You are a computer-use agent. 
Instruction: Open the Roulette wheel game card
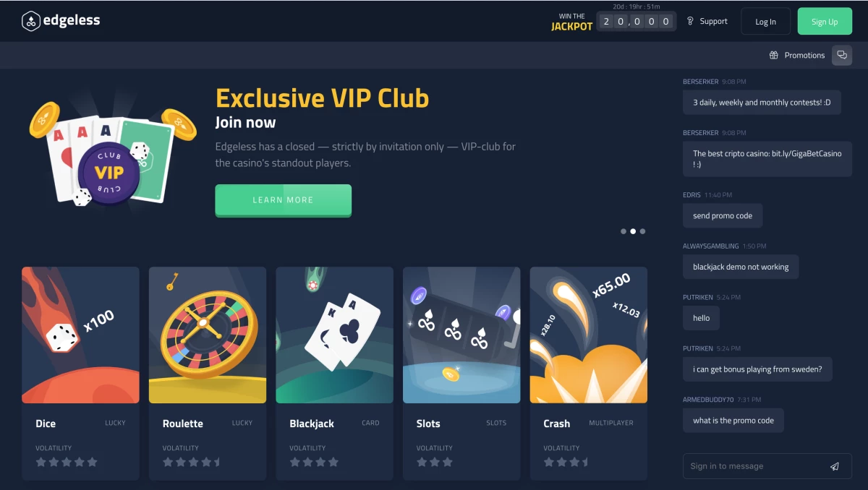208,335
